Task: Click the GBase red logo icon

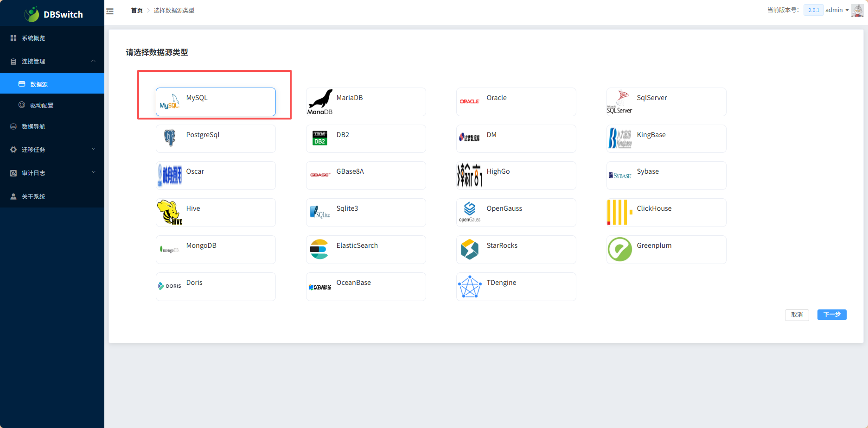Action: (320, 175)
